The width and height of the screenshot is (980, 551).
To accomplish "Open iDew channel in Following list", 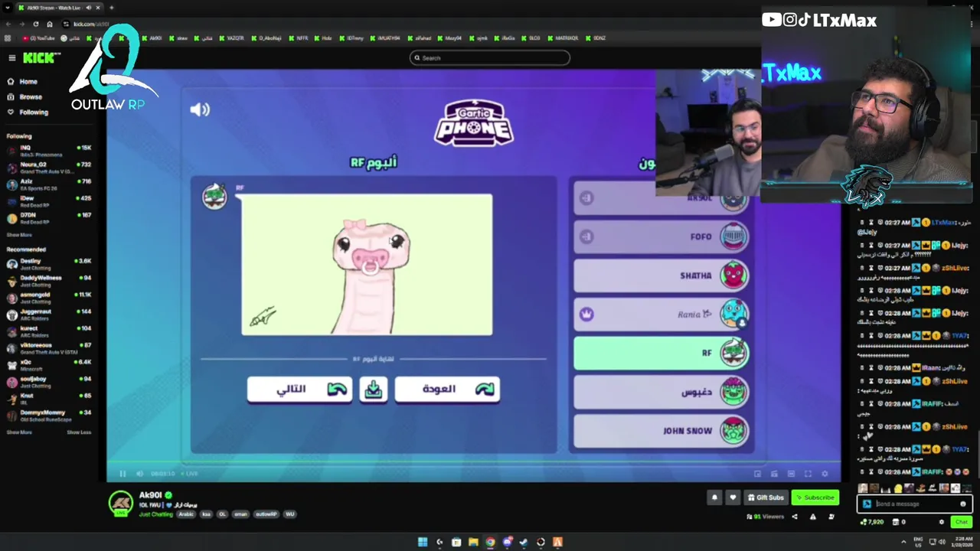I will pos(49,201).
